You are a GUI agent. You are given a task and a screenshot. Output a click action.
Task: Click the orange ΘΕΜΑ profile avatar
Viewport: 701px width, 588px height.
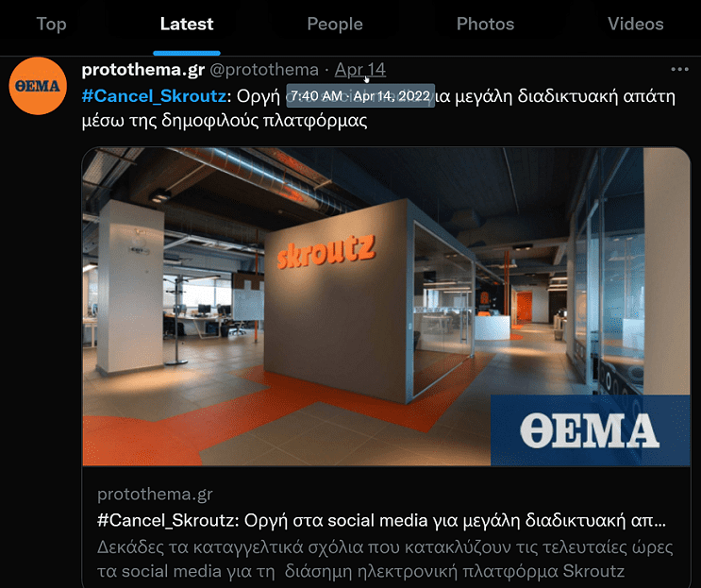pos(38,86)
